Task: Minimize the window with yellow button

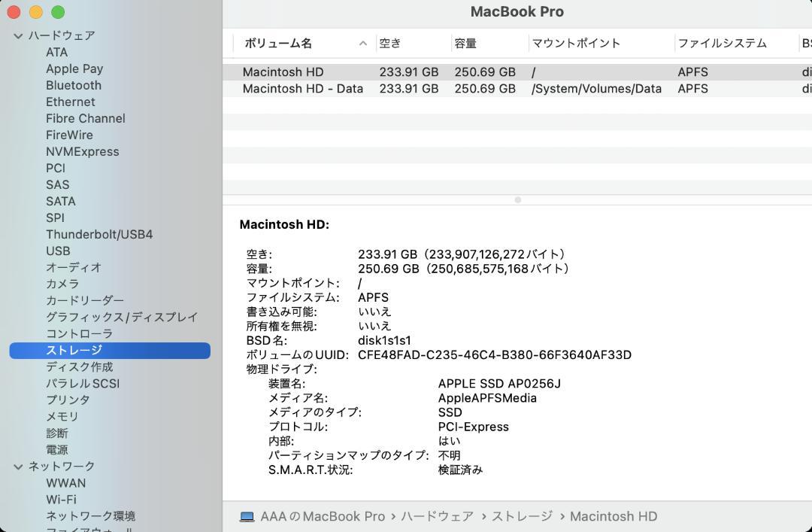Action: pos(36,12)
